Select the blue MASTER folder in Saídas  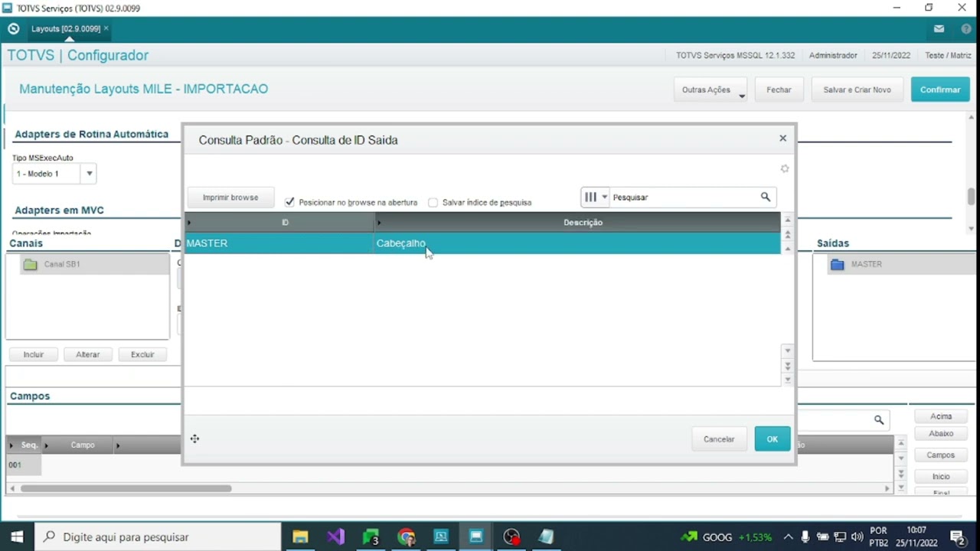click(x=838, y=265)
